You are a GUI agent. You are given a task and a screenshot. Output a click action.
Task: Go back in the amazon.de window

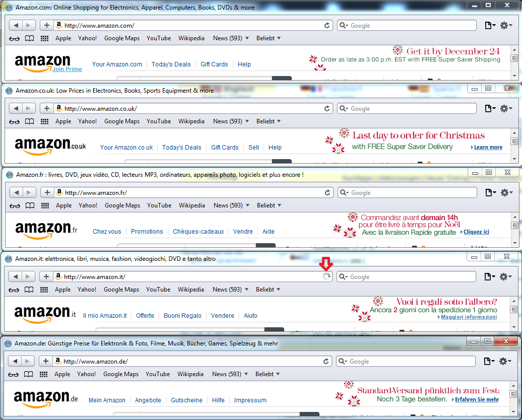15,362
